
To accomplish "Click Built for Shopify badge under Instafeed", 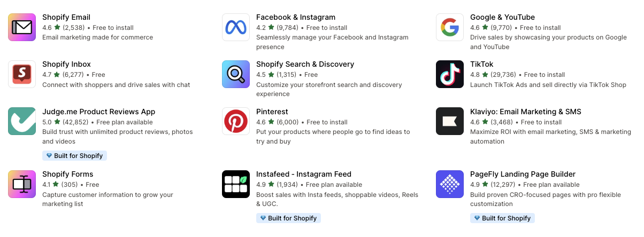I will [289, 218].
